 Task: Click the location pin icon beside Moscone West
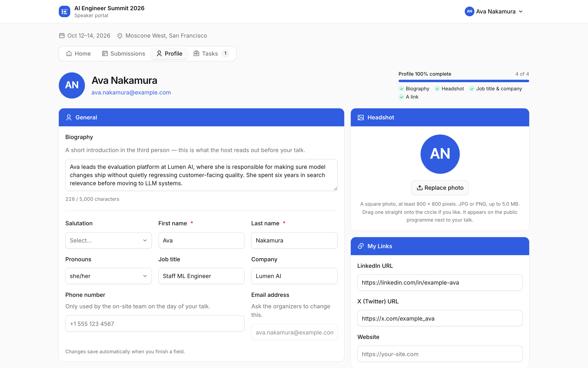click(x=120, y=36)
